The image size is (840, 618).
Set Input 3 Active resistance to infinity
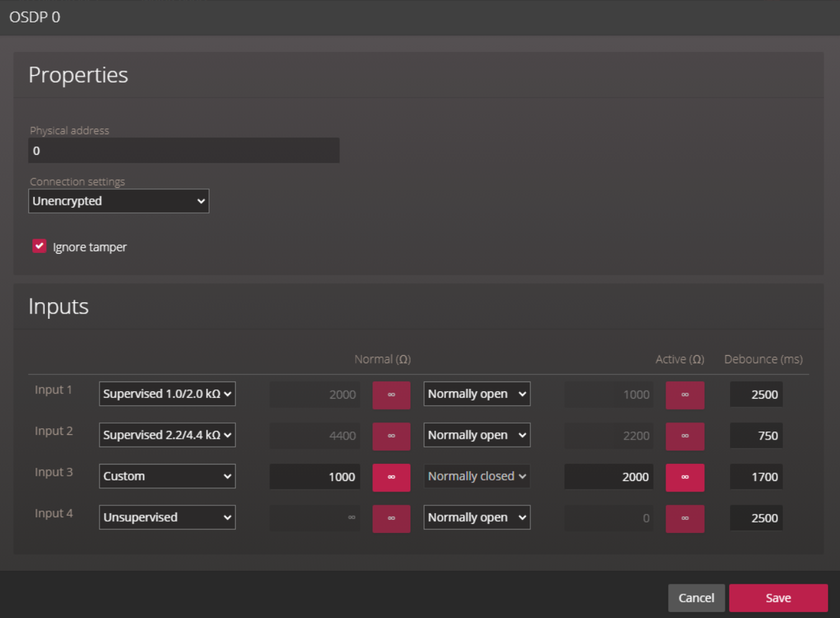(x=685, y=477)
